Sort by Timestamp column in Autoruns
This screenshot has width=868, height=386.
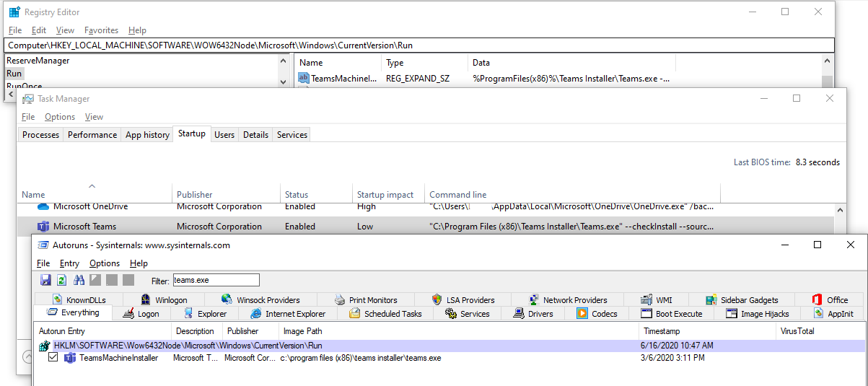point(708,331)
